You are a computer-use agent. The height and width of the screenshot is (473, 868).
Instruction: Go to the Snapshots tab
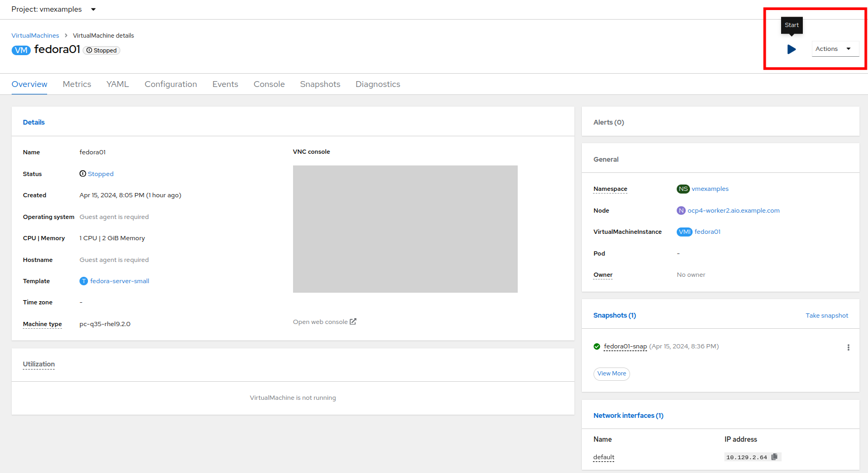pyautogui.click(x=320, y=84)
